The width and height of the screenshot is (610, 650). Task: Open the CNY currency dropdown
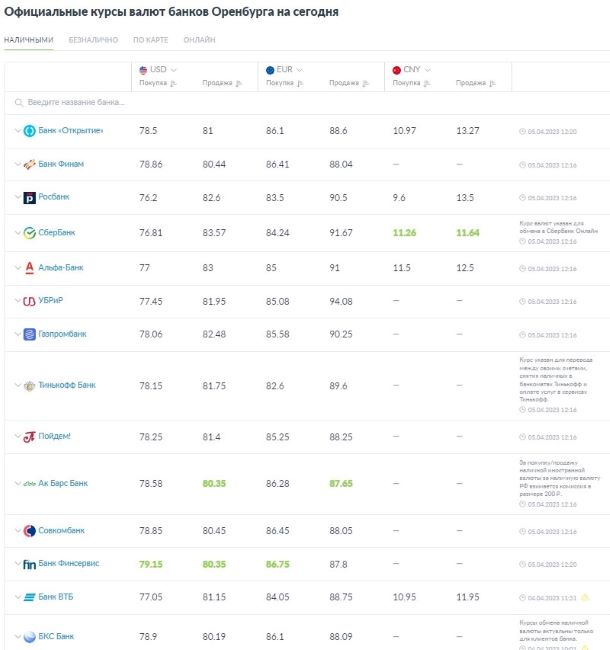pos(427,70)
